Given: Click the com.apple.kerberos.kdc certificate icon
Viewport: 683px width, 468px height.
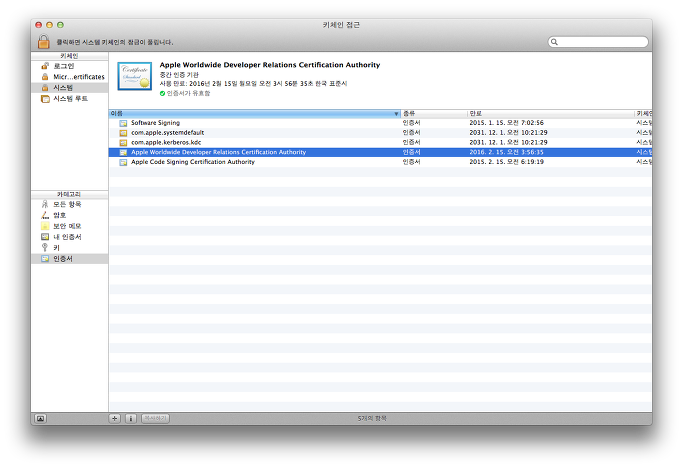Looking at the screenshot, I should [123, 142].
